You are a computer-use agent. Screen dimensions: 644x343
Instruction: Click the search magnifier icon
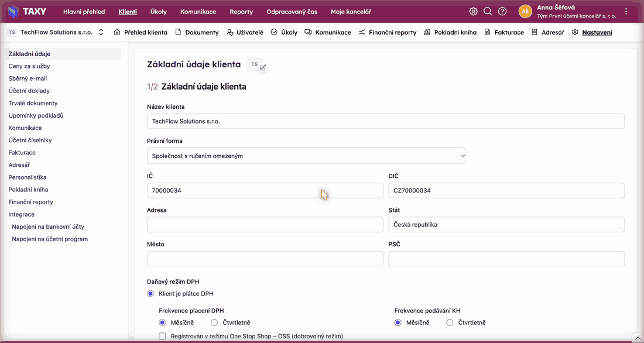point(488,12)
